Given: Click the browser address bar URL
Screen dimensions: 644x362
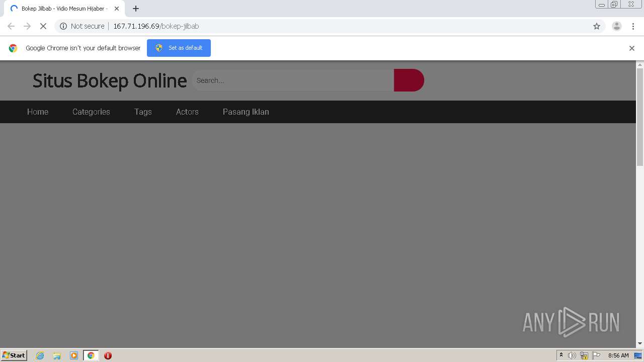Looking at the screenshot, I should [x=156, y=26].
